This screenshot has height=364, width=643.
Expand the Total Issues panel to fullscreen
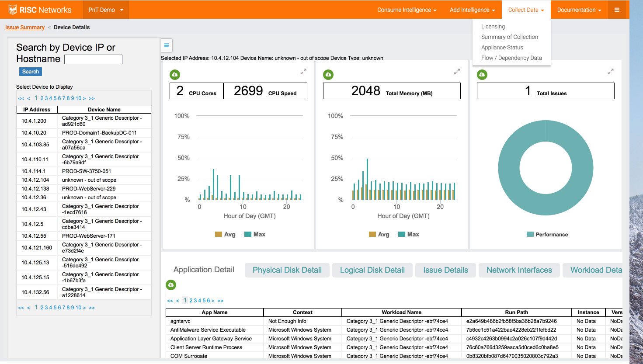tap(611, 72)
